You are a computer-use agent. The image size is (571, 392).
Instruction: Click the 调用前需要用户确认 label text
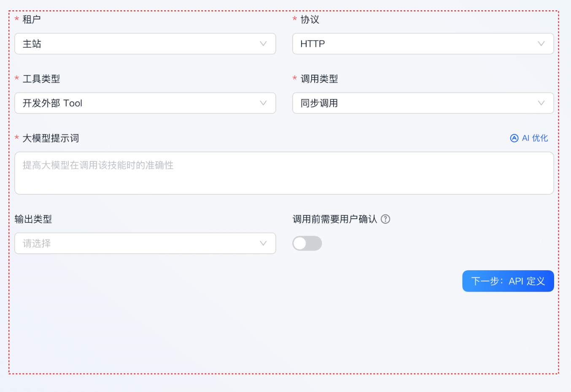335,219
